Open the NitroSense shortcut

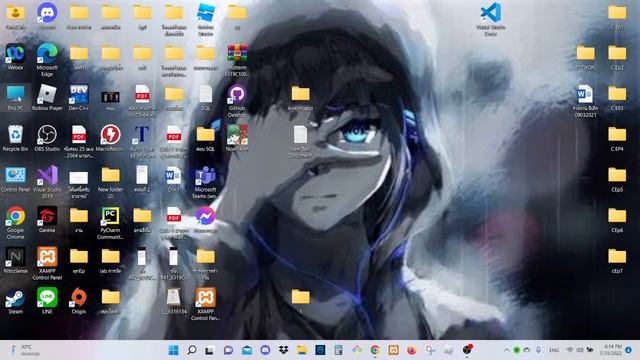coord(15,260)
